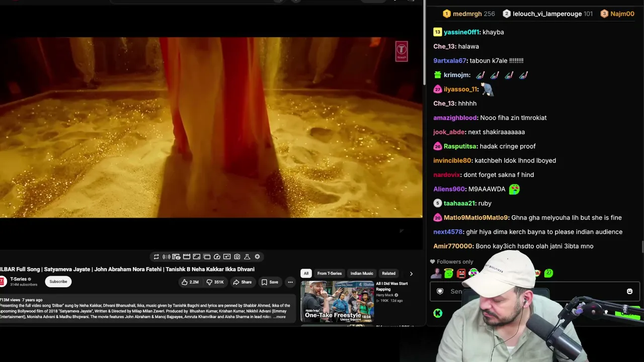Open the One-Take Freestyle video thumbnail
Screen dimensions: 644x362
[x=337, y=301]
